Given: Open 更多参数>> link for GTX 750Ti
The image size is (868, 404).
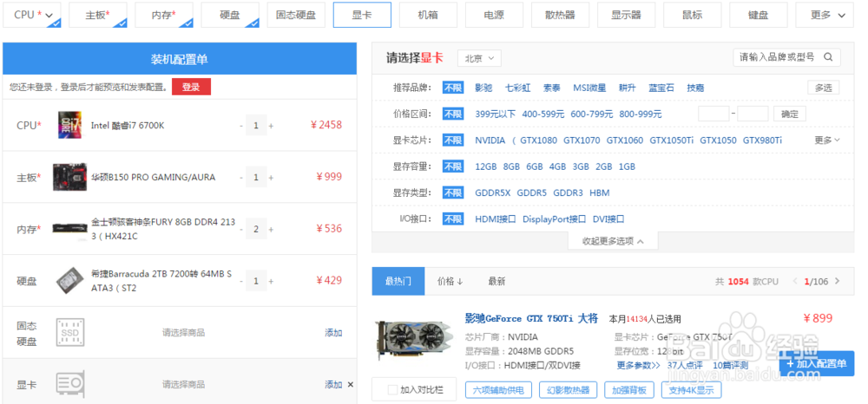Looking at the screenshot, I should (638, 365).
